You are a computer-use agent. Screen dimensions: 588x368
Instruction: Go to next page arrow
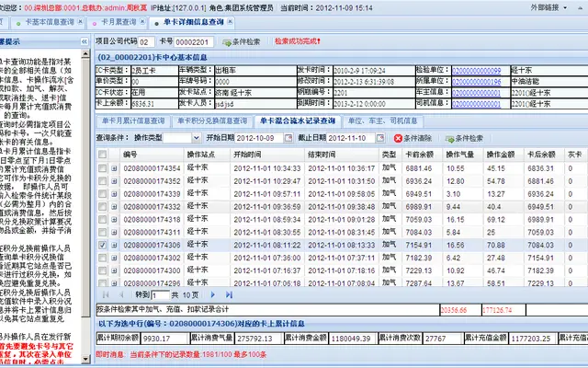[212, 294]
